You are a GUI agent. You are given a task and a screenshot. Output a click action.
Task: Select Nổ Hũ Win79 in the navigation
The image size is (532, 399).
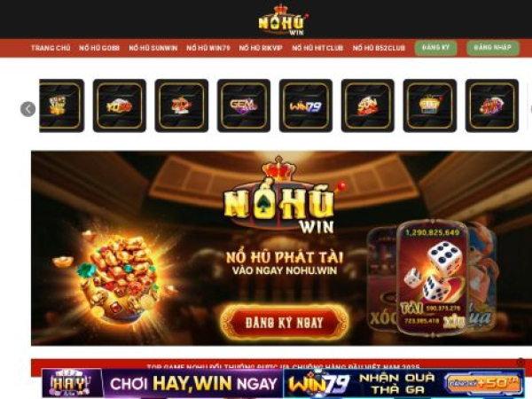pyautogui.click(x=208, y=48)
